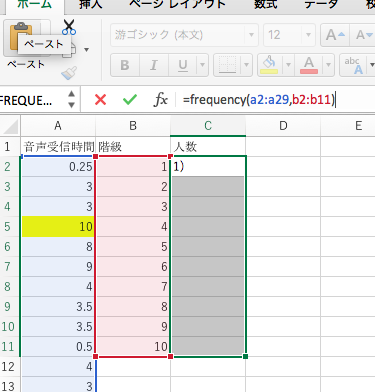375x392 pixels.
Task: Apply the red Font Color button
Action: coord(309,65)
